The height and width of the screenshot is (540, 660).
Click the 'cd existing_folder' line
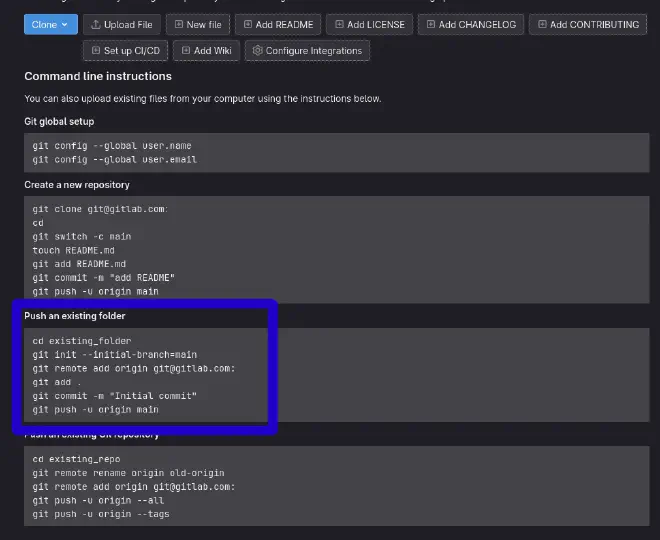82,341
